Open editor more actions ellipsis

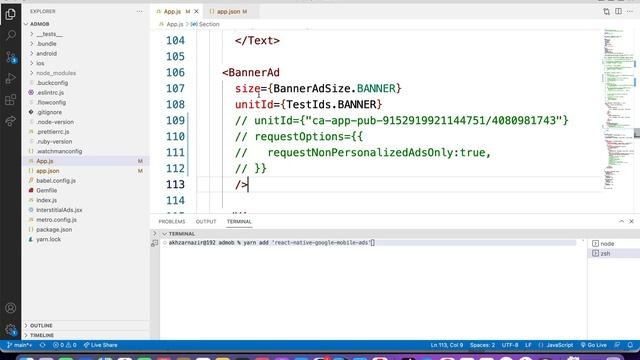tap(630, 11)
